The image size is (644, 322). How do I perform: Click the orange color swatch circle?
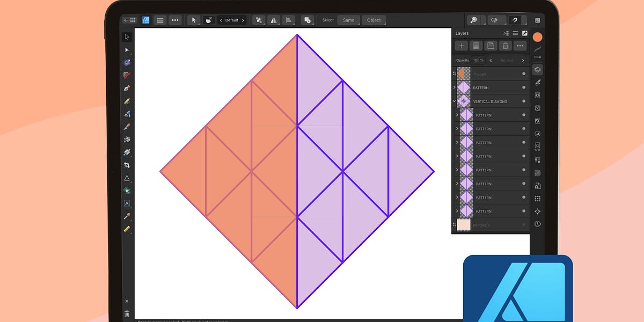click(537, 37)
